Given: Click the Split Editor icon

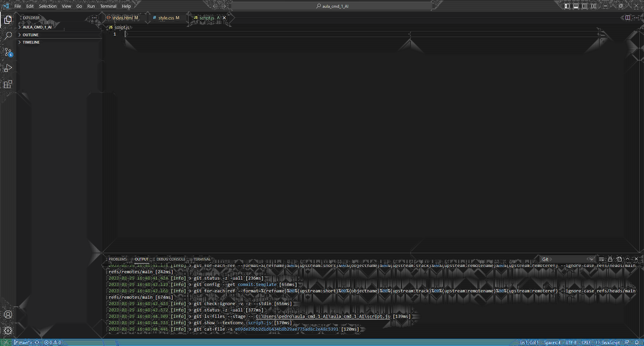Looking at the screenshot, I should [x=628, y=18].
